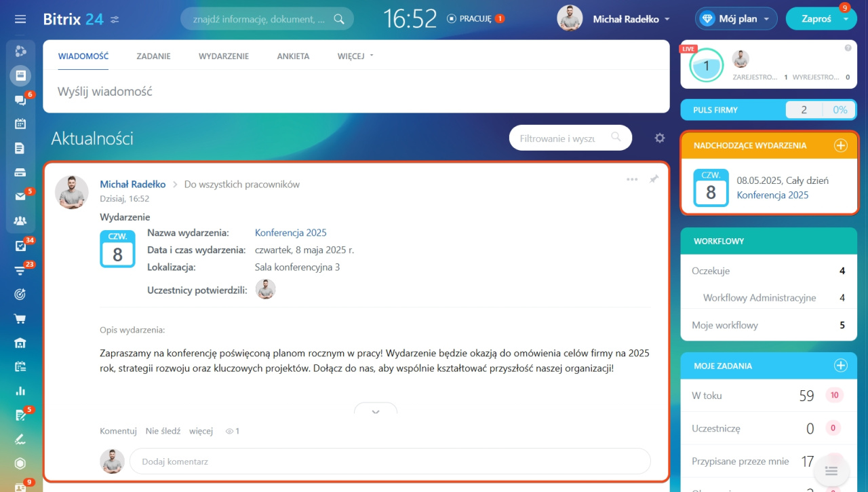The width and height of the screenshot is (868, 492).
Task: Open Przypisane przeze mnie tasks row
Action: click(768, 461)
